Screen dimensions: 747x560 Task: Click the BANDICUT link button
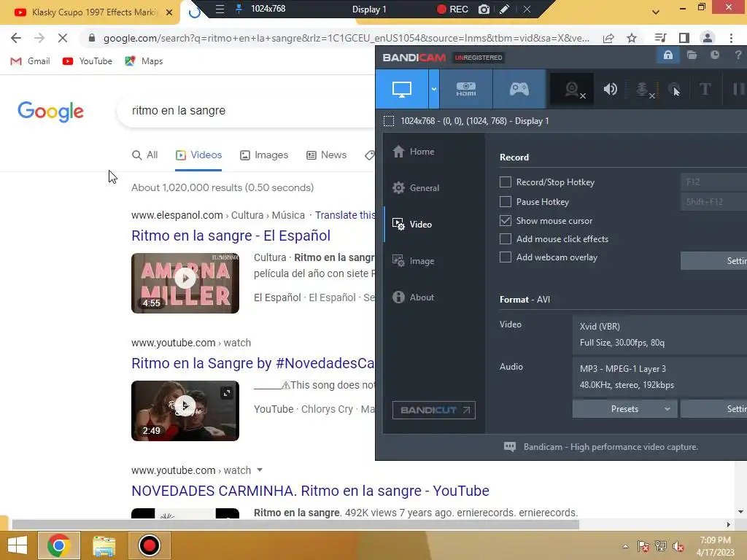pos(433,410)
